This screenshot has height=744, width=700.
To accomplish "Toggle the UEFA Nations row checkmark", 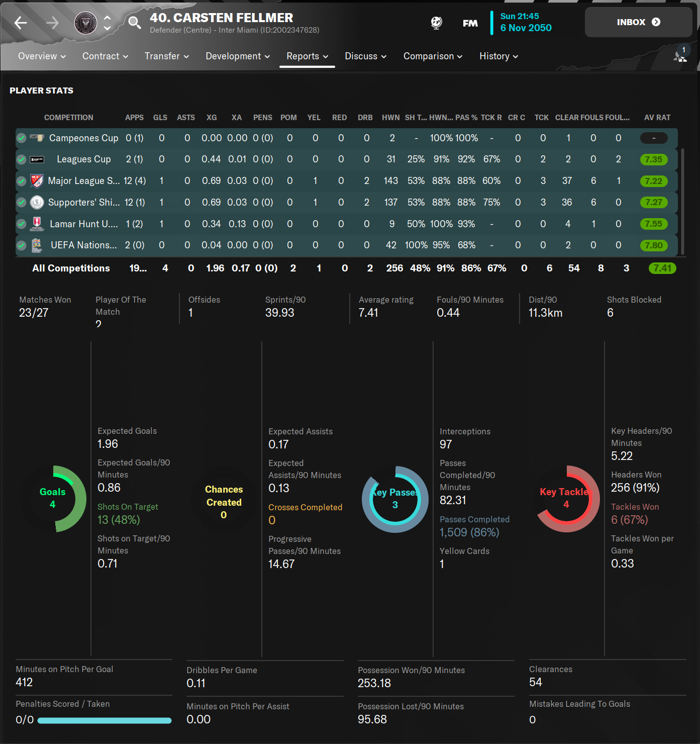I will point(21,245).
